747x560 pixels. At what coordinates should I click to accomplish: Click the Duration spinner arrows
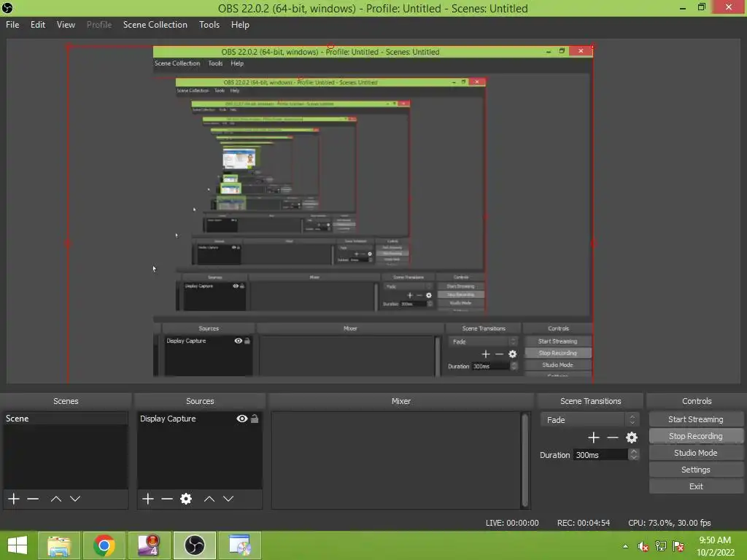(x=633, y=455)
